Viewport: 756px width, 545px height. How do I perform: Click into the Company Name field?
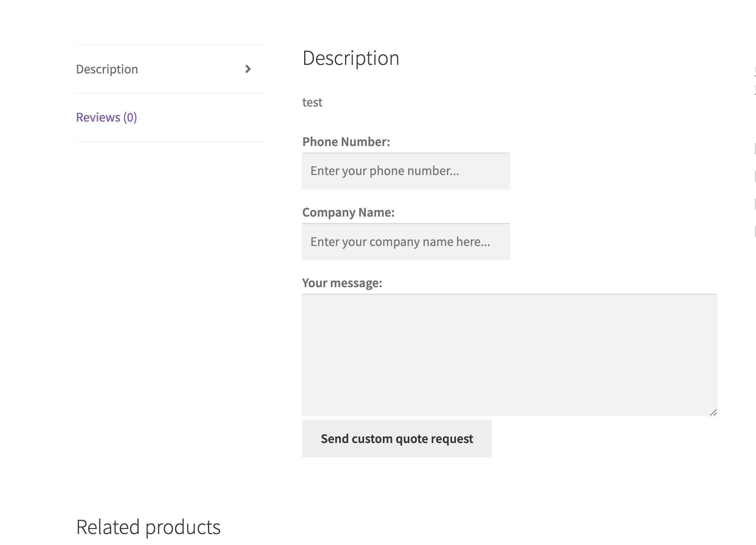[406, 242]
